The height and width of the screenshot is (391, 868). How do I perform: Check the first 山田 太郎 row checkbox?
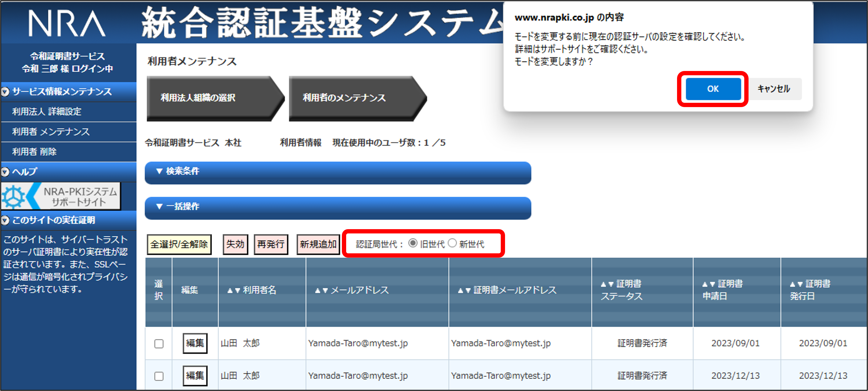(x=159, y=344)
